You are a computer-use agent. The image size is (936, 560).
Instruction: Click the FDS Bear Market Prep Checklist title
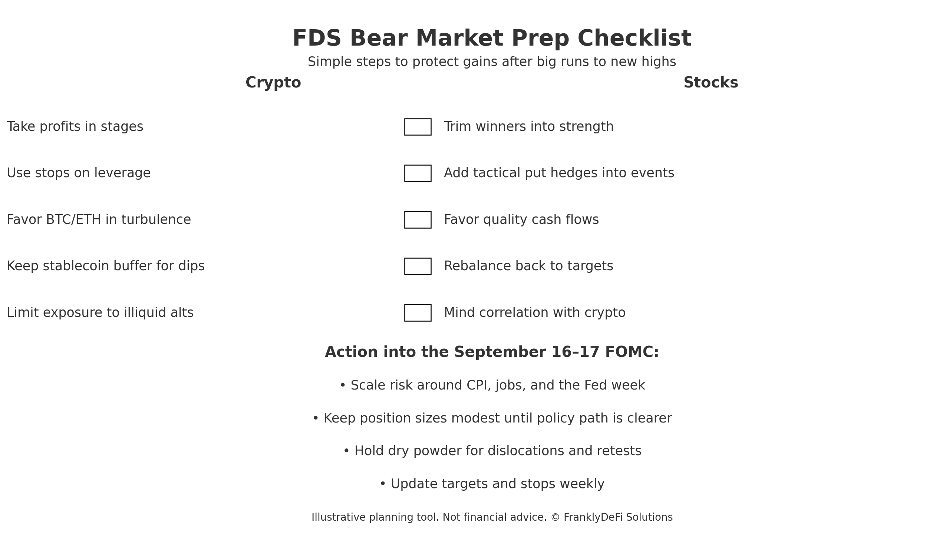[492, 39]
